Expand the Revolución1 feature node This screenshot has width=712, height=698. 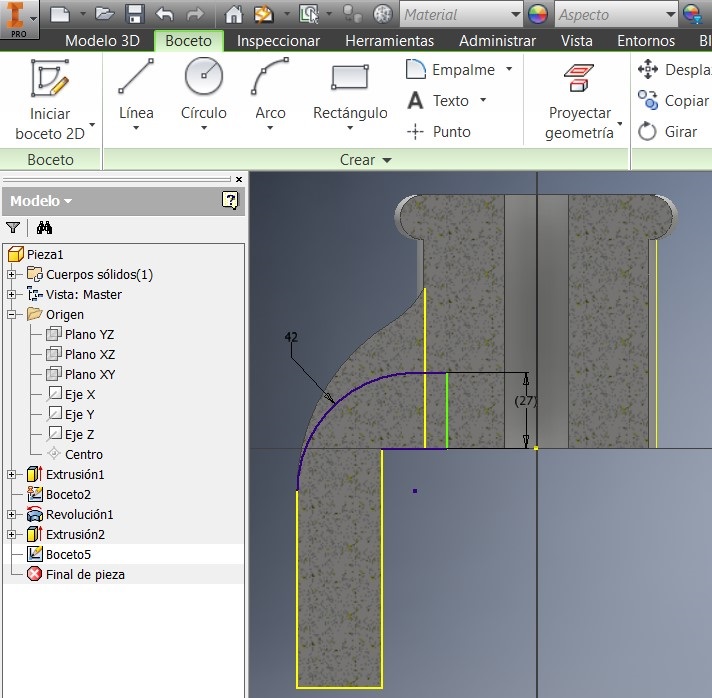(x=12, y=515)
